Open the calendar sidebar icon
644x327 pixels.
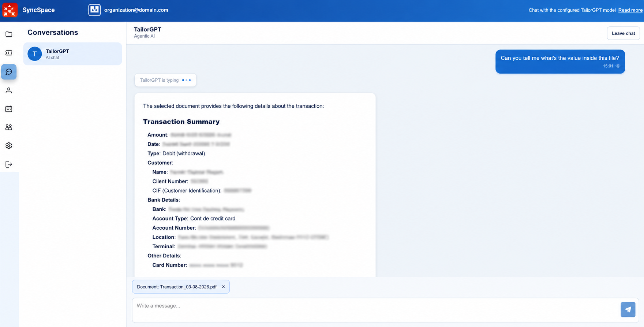tap(9, 109)
